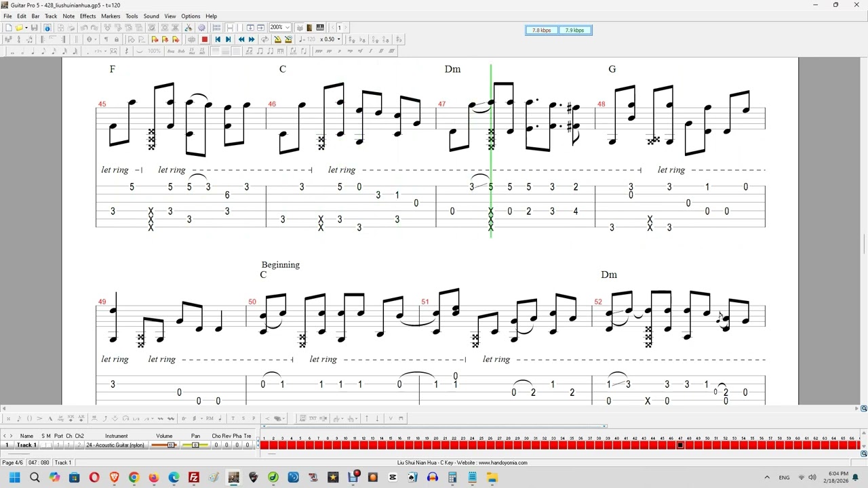Expand the Open file dropdown arrow
The width and height of the screenshot is (868, 488).
pyautogui.click(x=26, y=28)
